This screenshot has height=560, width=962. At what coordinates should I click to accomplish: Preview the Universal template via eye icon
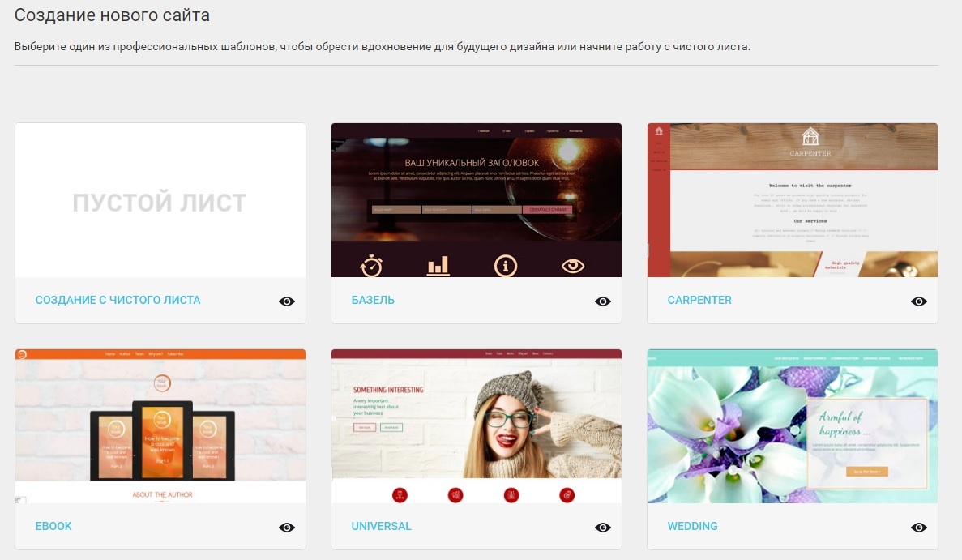[602, 528]
